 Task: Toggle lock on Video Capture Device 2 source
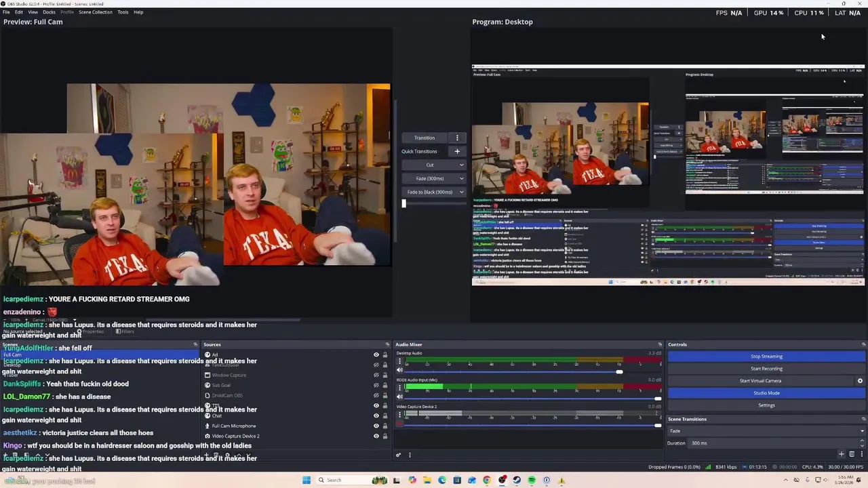(385, 436)
